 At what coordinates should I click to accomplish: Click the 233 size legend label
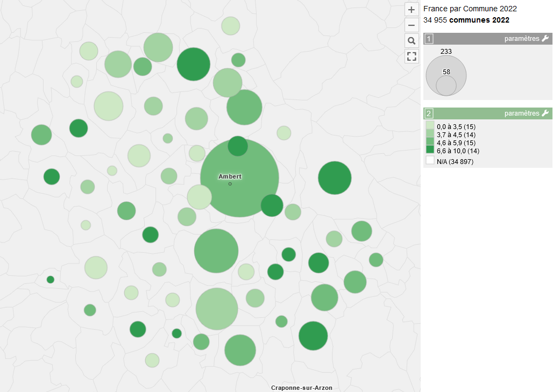(446, 52)
